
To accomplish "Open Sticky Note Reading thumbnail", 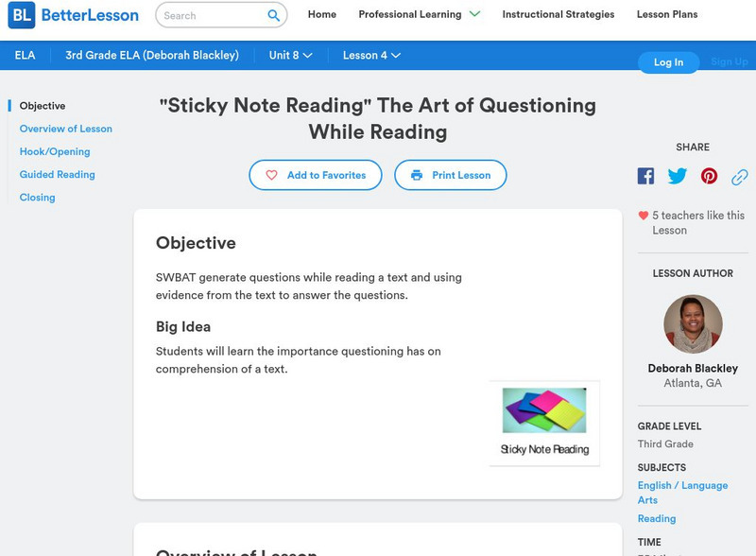I will click(544, 422).
